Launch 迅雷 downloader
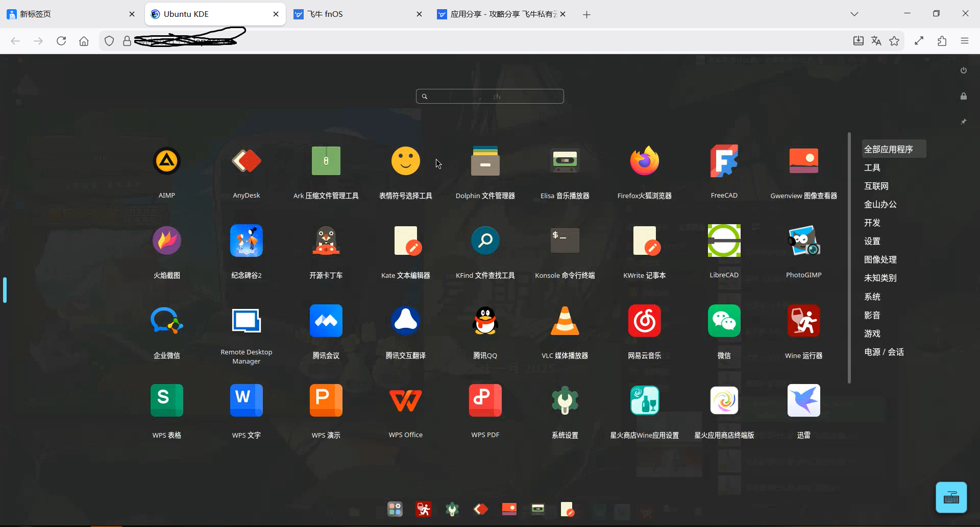 click(x=804, y=400)
